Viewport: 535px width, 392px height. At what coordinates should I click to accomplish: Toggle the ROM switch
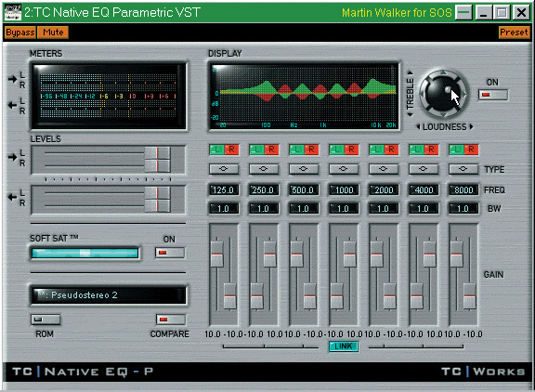[46, 320]
